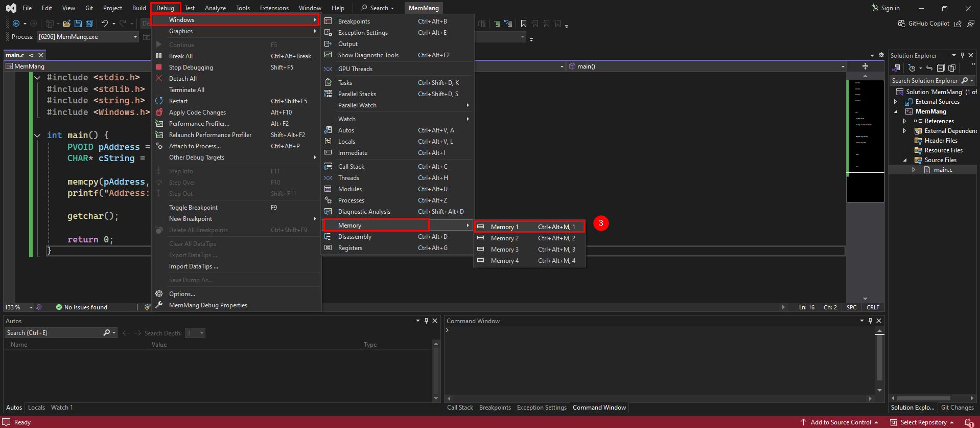Image resolution: width=980 pixels, height=428 pixels.
Task: Expand References node in Solution Explorer
Action: coord(904,121)
